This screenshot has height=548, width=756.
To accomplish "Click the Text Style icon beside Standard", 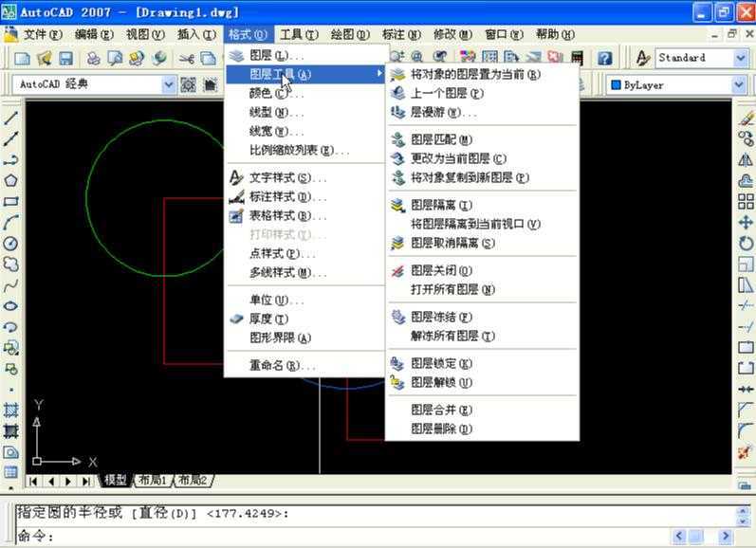I will click(643, 59).
